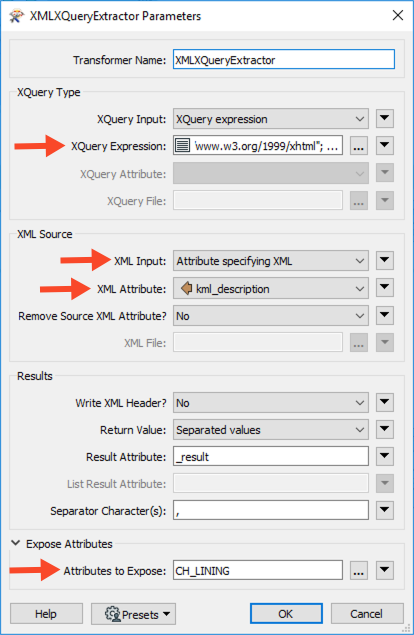Click arrow menu beside XML Attribute field
Screen dimensions: 414x635
(x=384, y=288)
